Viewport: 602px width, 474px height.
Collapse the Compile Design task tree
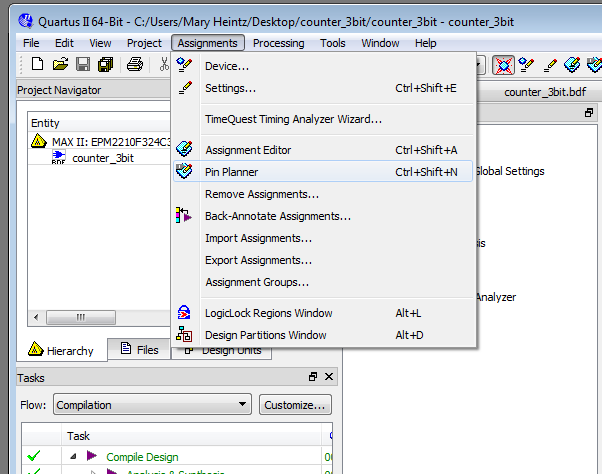pyautogui.click(x=73, y=456)
